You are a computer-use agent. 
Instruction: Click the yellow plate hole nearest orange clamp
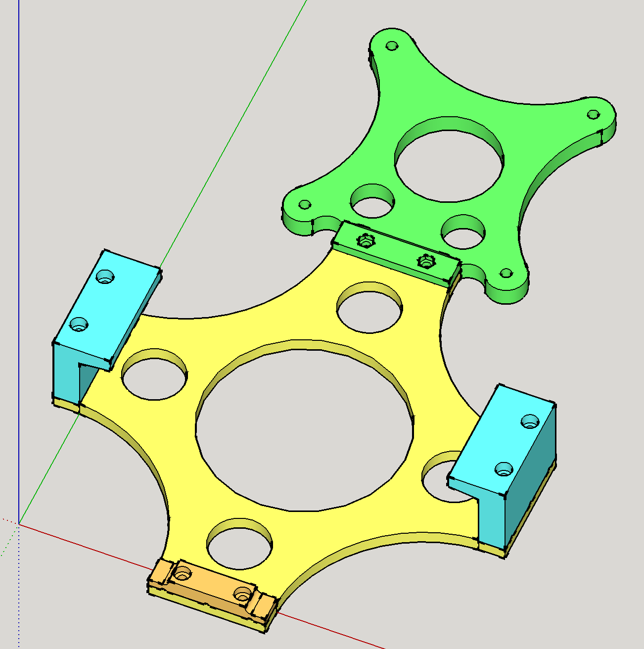[240, 544]
